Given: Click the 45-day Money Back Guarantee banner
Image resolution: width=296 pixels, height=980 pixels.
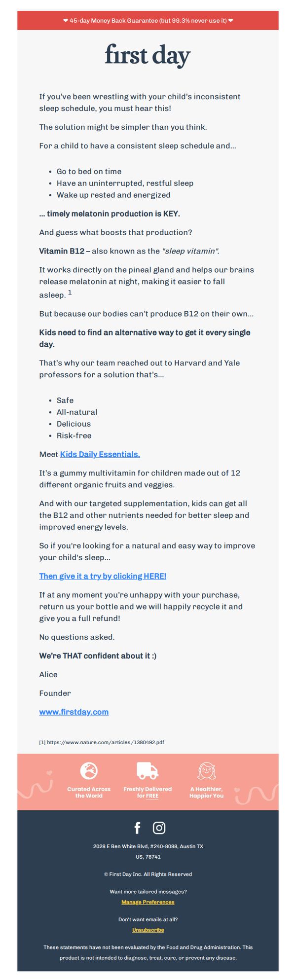Looking at the screenshot, I should (x=148, y=21).
